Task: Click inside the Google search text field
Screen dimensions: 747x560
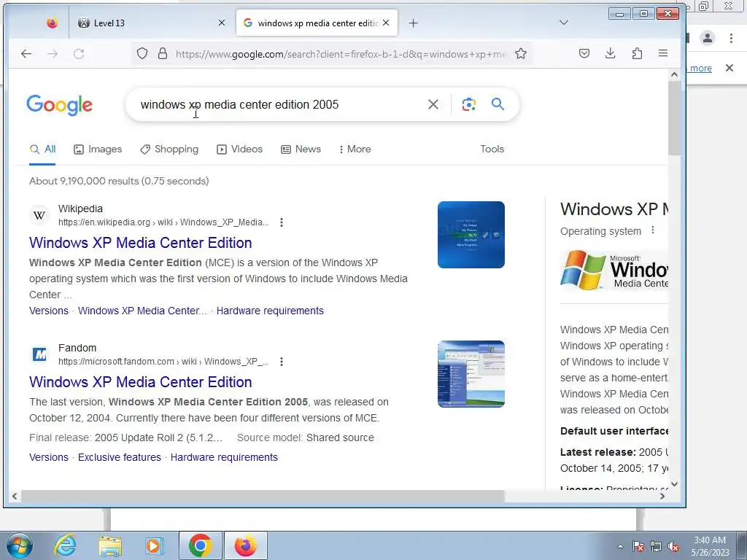Action: click(x=279, y=104)
